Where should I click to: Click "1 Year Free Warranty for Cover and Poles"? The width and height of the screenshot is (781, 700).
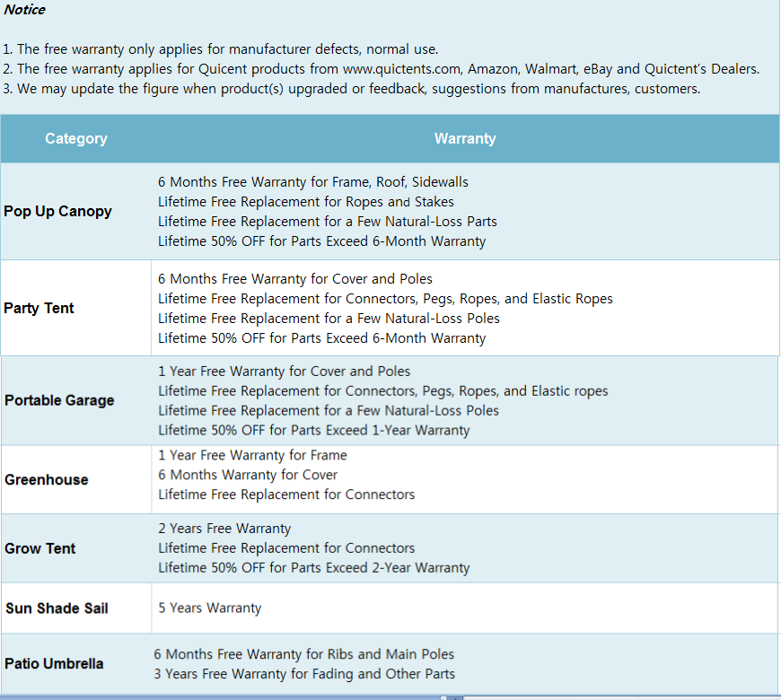285,372
